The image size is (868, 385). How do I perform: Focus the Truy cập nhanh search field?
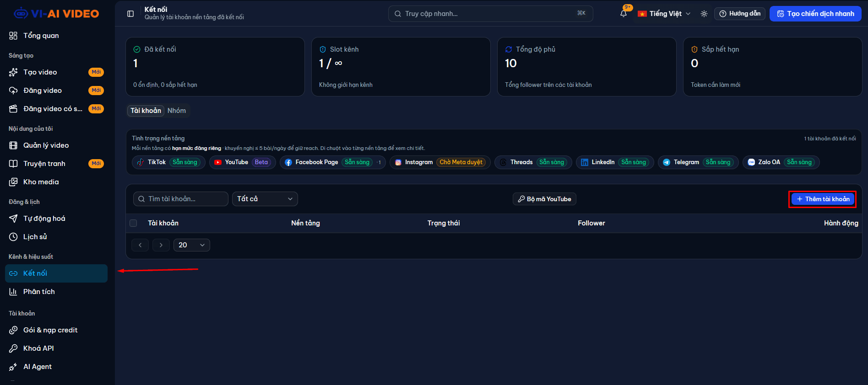point(490,14)
